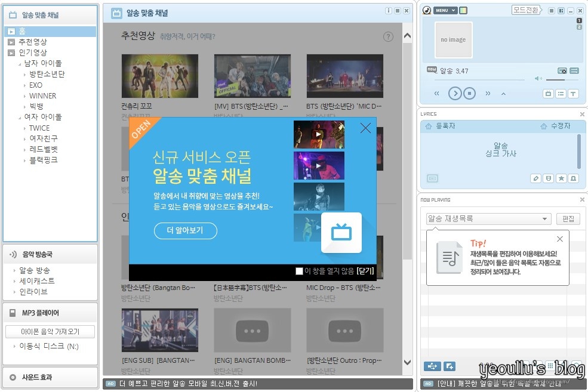Image resolution: width=588 pixels, height=392 pixels.
Task: Stop playback with the stop button
Action: pyautogui.click(x=469, y=93)
